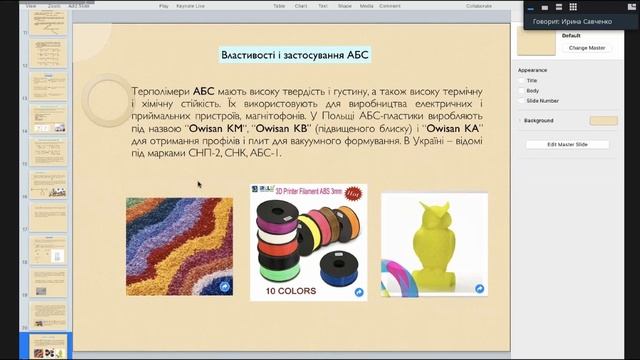Screen dimensions: 640x360
Task: Click the Edit Master Slide button
Action: [567, 144]
